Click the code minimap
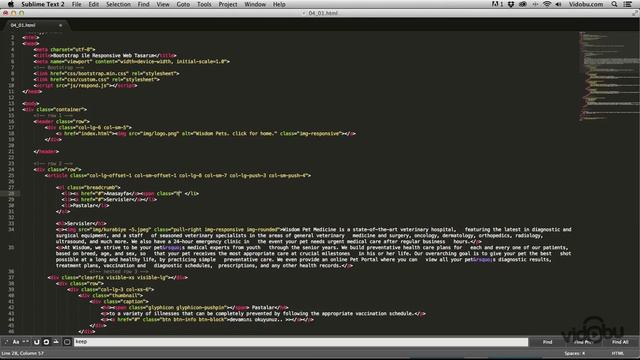The image size is (640, 360). click(x=608, y=76)
